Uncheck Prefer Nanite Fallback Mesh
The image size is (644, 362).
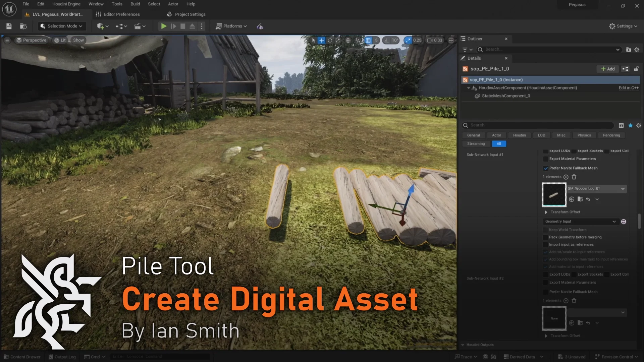(x=546, y=168)
